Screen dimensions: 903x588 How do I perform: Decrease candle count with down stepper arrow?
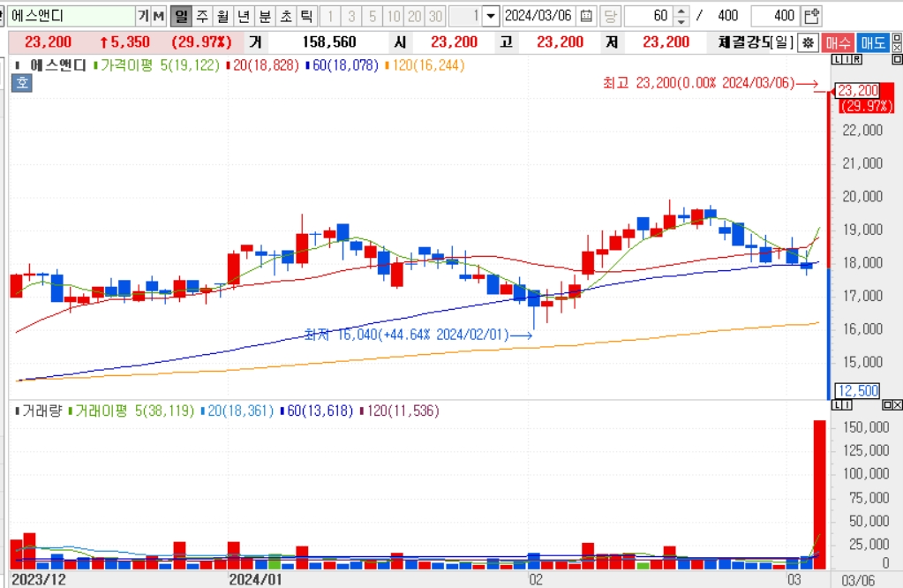pyautogui.click(x=681, y=21)
